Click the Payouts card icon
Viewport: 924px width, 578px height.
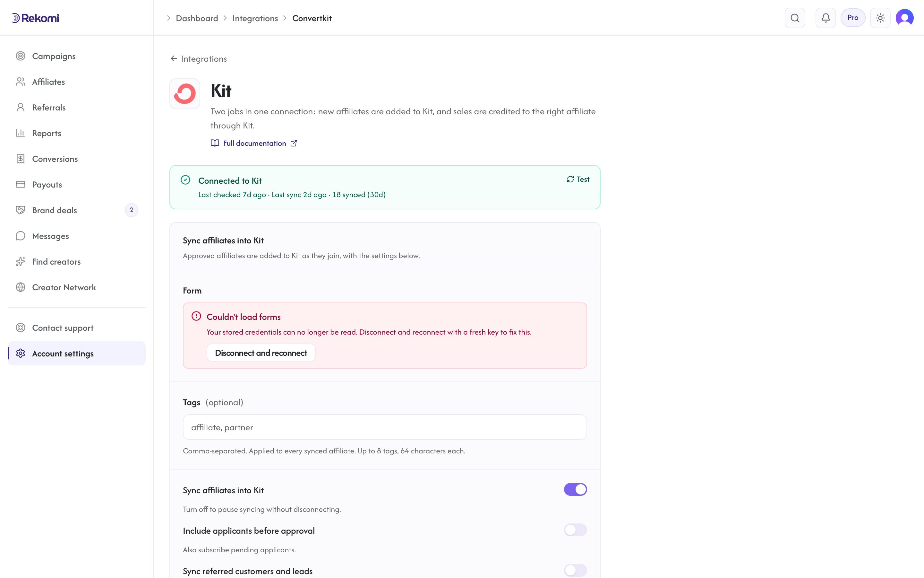coord(21,184)
